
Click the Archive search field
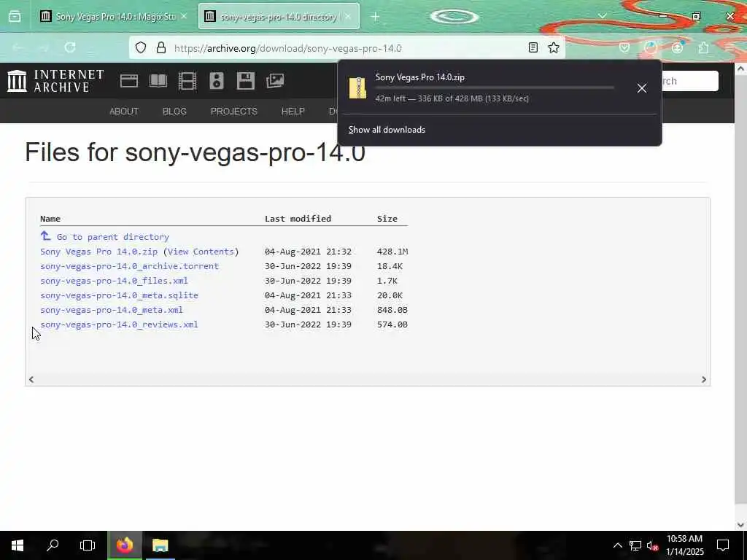[x=690, y=81]
